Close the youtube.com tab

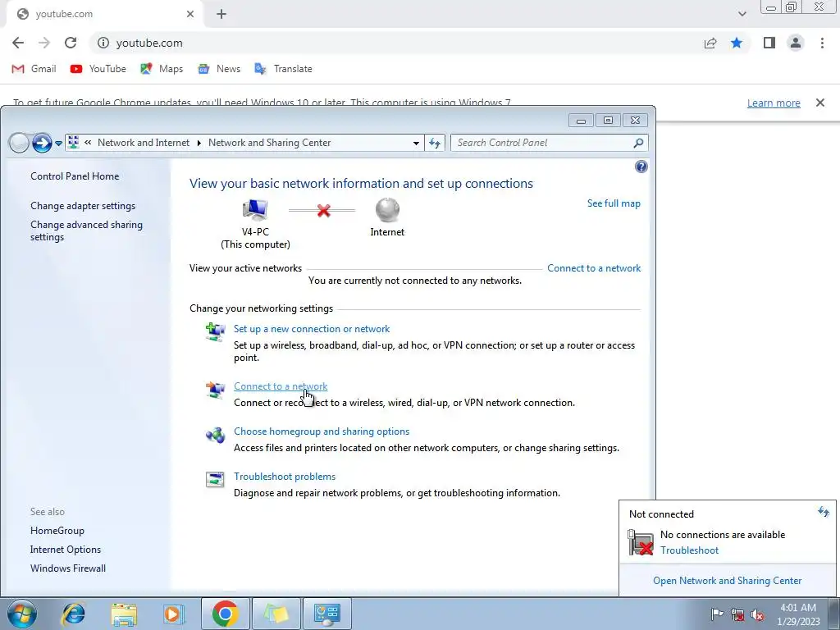pyautogui.click(x=190, y=14)
